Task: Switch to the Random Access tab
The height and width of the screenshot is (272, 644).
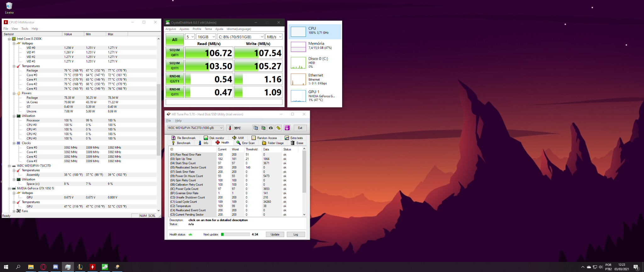Action: pos(264,138)
